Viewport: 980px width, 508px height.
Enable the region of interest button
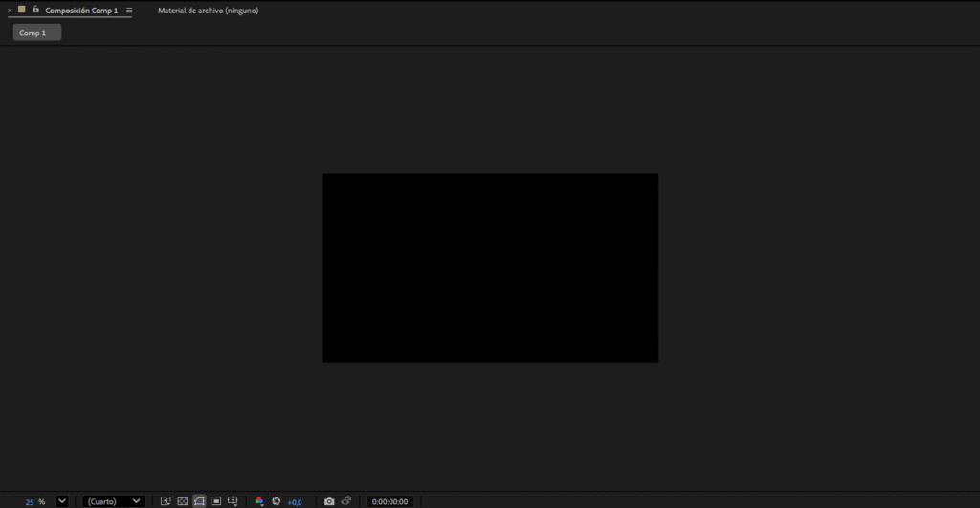216,501
